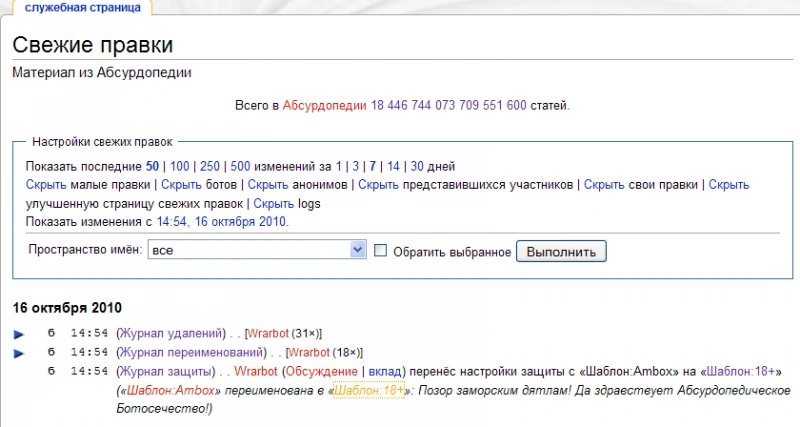Open article count 18 446 744 073 709 551 600
Viewport: 800px width, 427px height.
(x=448, y=106)
